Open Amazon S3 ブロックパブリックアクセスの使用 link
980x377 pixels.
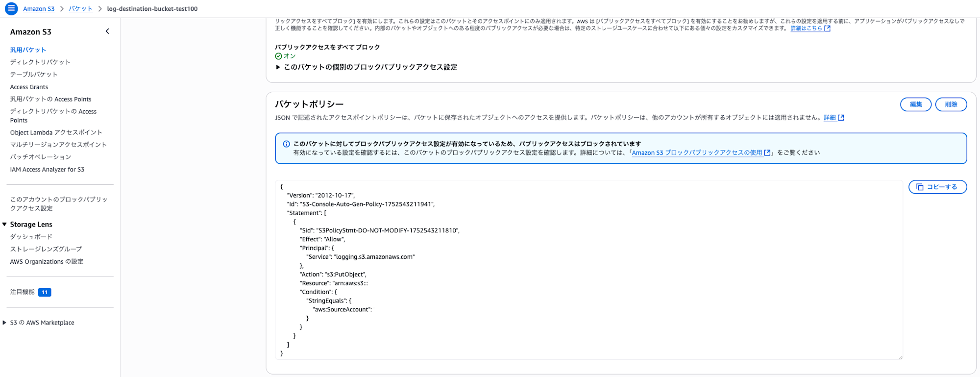pyautogui.click(x=697, y=153)
